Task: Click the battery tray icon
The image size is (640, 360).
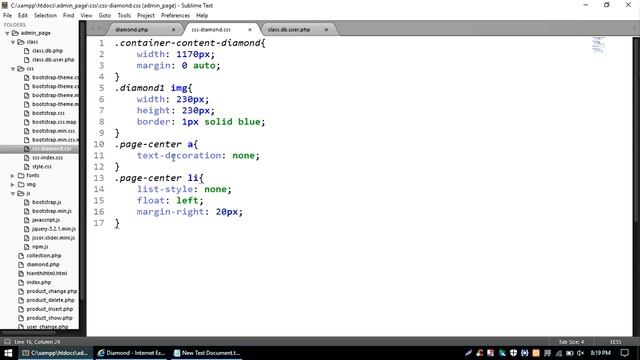Action: (569, 353)
